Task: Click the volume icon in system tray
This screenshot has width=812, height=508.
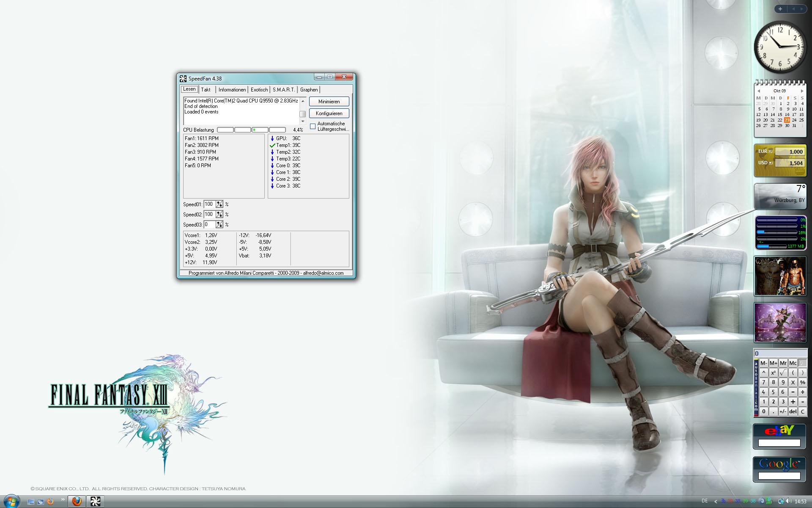Action: point(788,501)
